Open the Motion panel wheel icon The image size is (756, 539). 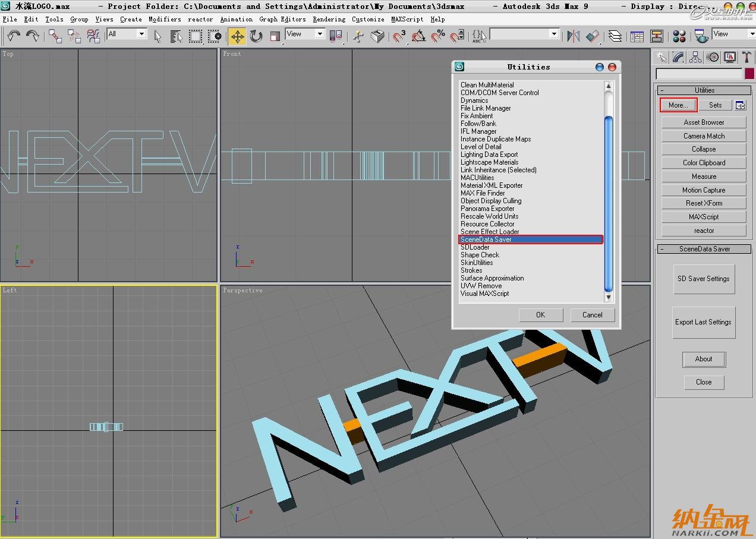[713, 57]
